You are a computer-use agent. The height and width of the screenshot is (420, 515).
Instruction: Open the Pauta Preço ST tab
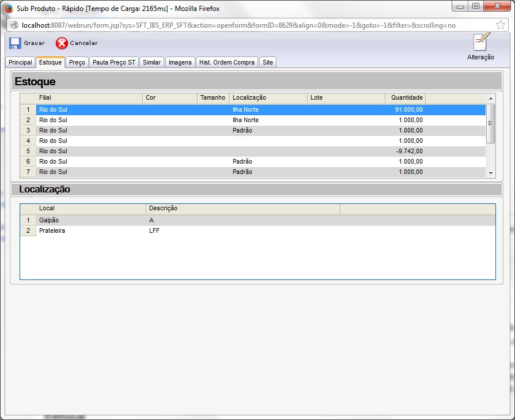(x=114, y=62)
